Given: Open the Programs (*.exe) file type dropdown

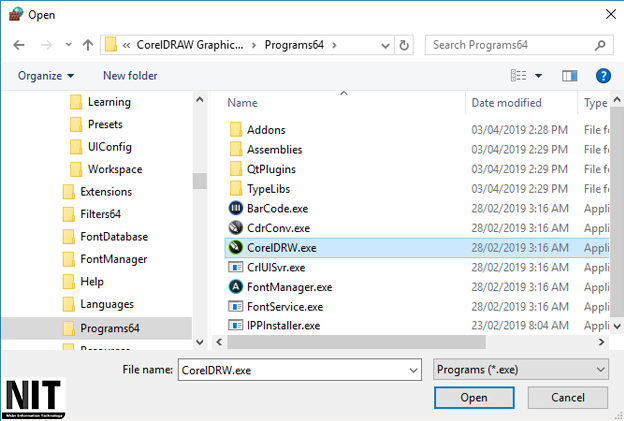Looking at the screenshot, I should pyautogui.click(x=521, y=370).
